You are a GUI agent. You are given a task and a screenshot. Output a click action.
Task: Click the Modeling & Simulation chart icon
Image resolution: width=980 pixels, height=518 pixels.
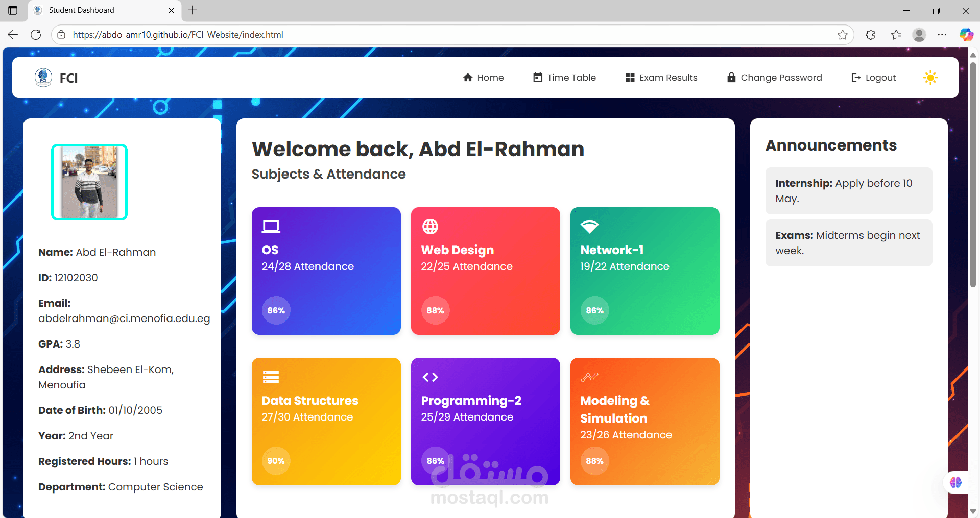tap(589, 377)
